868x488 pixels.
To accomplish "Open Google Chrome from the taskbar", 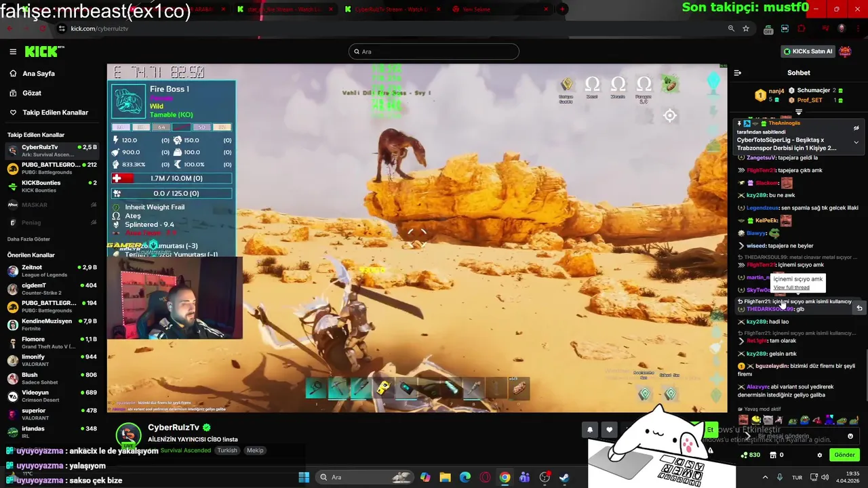I will (505, 477).
